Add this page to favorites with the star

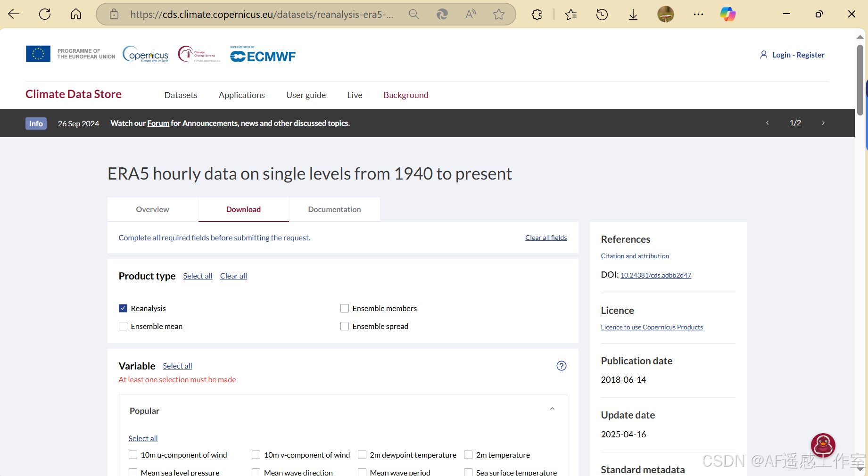[499, 14]
